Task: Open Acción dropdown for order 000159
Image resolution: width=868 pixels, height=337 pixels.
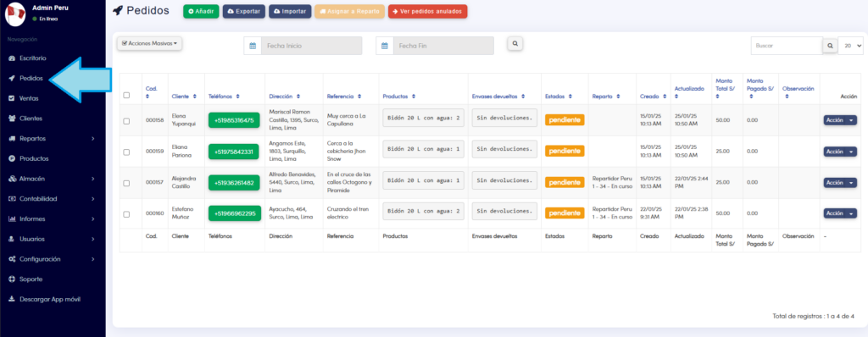Action: click(840, 151)
